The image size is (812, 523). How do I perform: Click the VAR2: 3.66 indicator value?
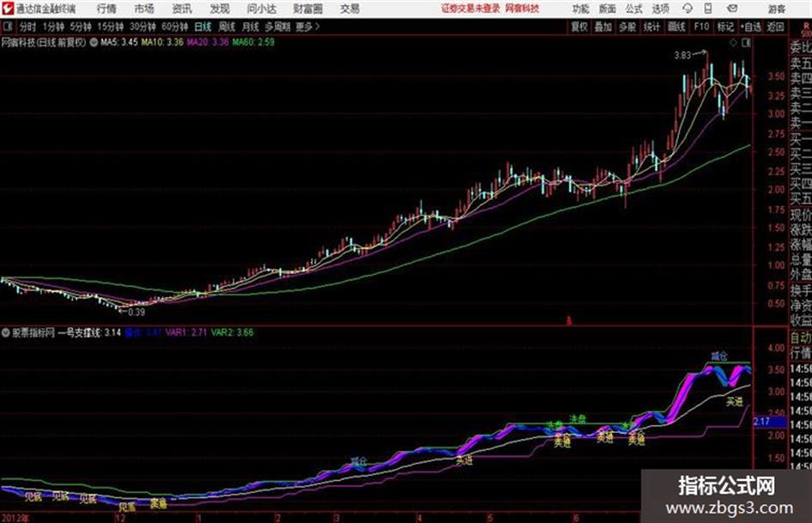point(232,332)
